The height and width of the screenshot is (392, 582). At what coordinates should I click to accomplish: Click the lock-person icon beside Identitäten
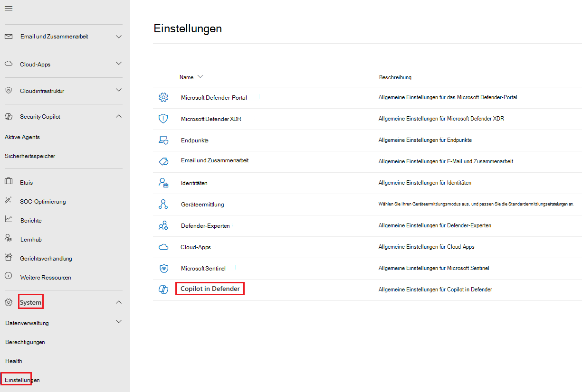[x=163, y=182]
